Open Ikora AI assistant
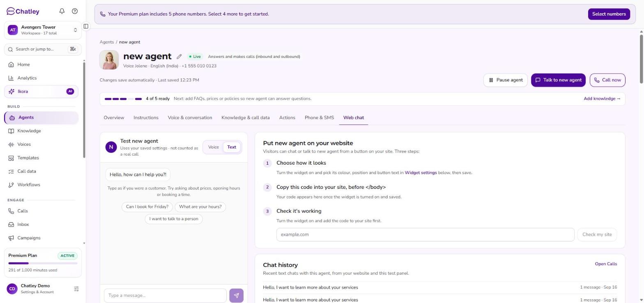This screenshot has width=644, height=303. click(x=41, y=92)
